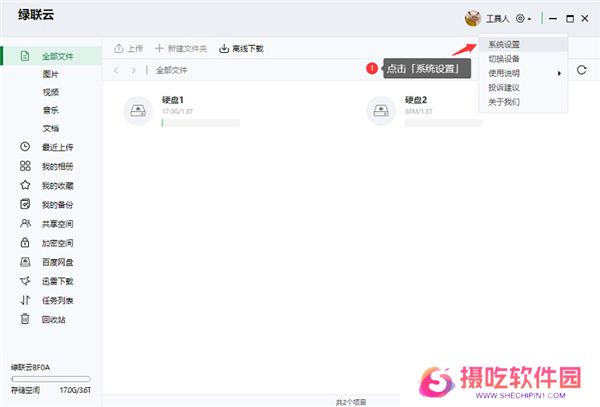Select 系统设置 from the menu

tap(523, 44)
